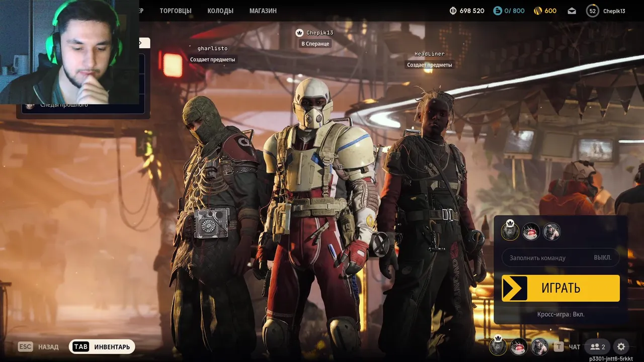Open the Chepik13 profile name in top bar
This screenshot has width=644, height=362.
click(x=614, y=11)
